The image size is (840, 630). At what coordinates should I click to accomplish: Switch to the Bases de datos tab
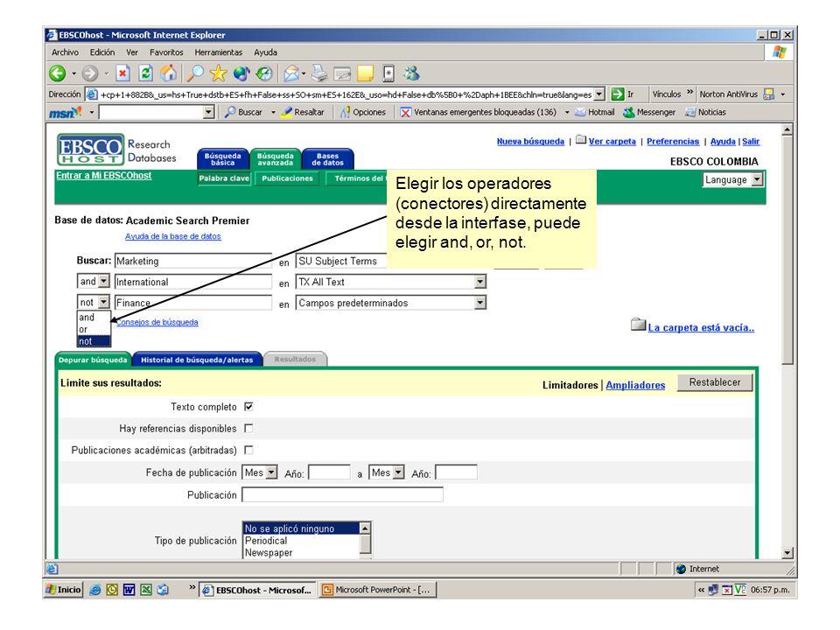pyautogui.click(x=328, y=159)
